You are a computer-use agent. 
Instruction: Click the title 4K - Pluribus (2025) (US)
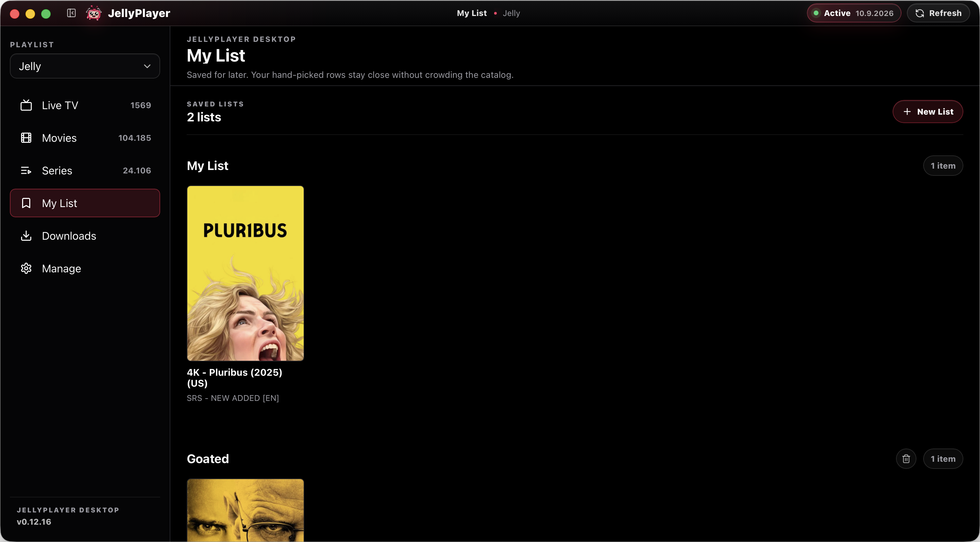click(235, 378)
